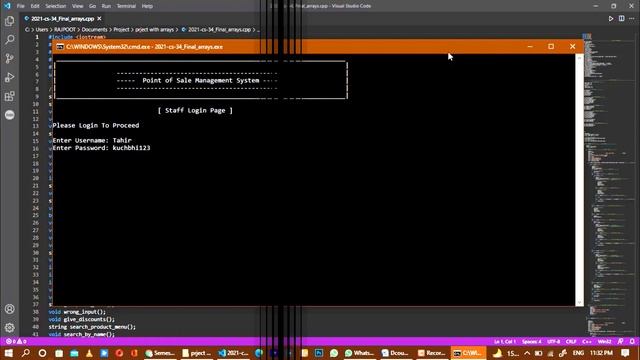Click the errors and warnings status indicator

click(x=16, y=341)
